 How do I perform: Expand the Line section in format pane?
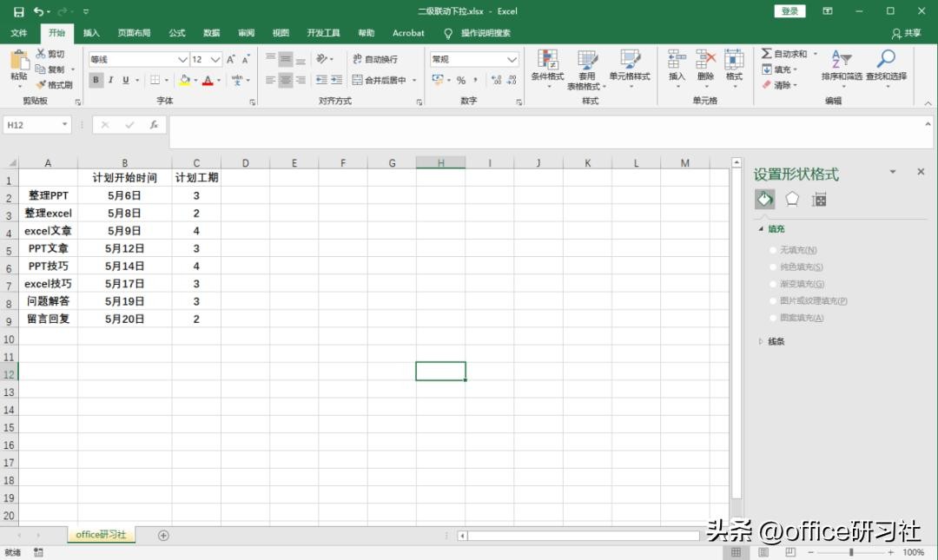coord(762,341)
